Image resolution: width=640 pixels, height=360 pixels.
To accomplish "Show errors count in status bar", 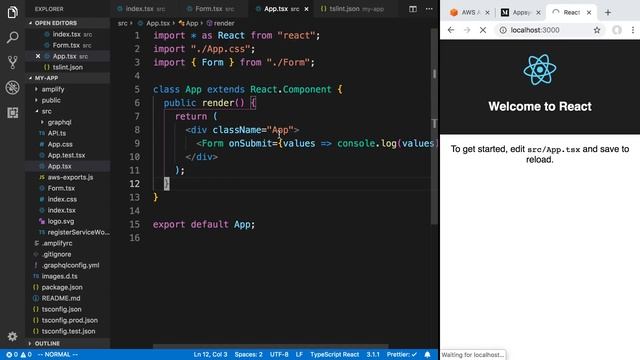I will 12,354.
